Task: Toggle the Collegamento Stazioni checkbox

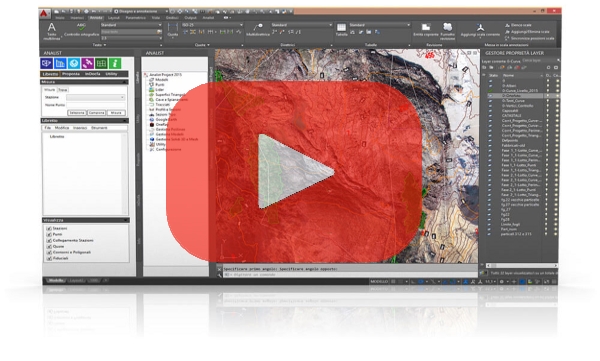Action: click(x=49, y=240)
